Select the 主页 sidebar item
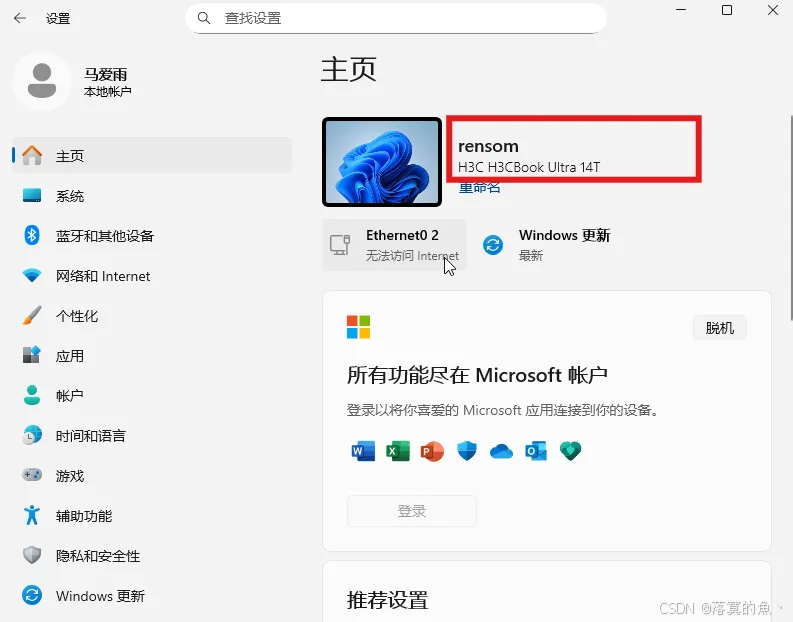 [152, 155]
